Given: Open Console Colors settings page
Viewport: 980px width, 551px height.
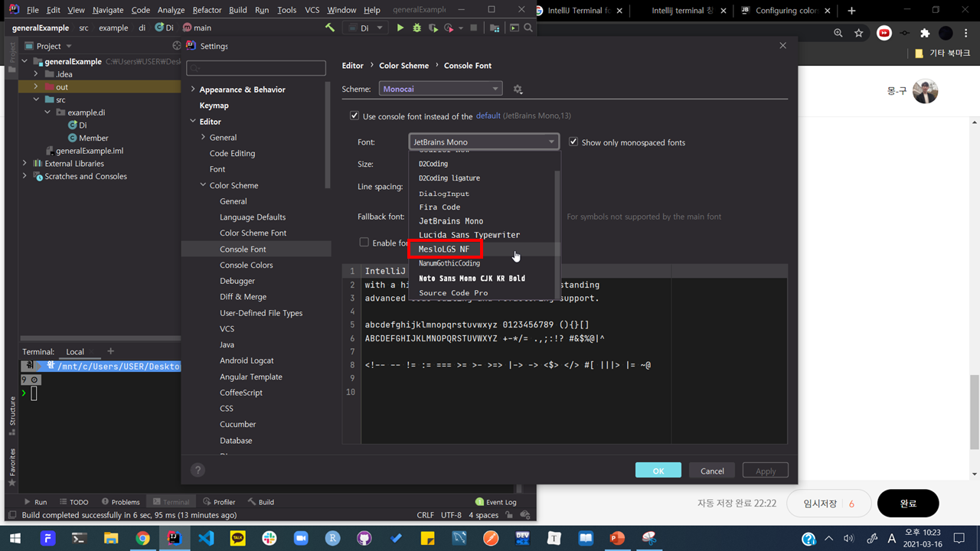Looking at the screenshot, I should [x=246, y=265].
